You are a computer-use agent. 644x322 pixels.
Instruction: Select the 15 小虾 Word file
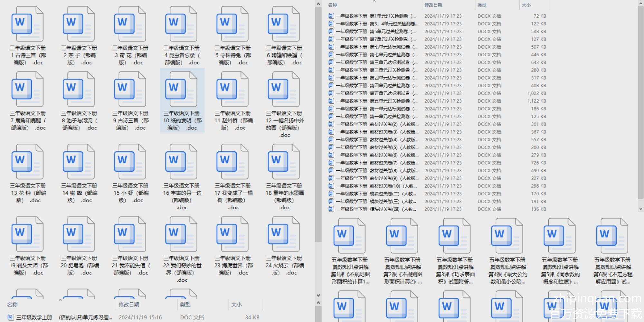pos(130,162)
